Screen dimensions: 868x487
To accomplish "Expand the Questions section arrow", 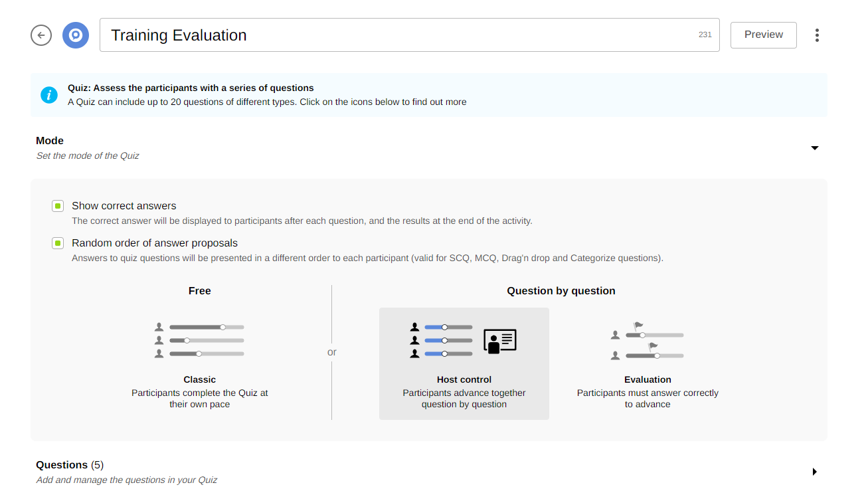I will point(815,472).
